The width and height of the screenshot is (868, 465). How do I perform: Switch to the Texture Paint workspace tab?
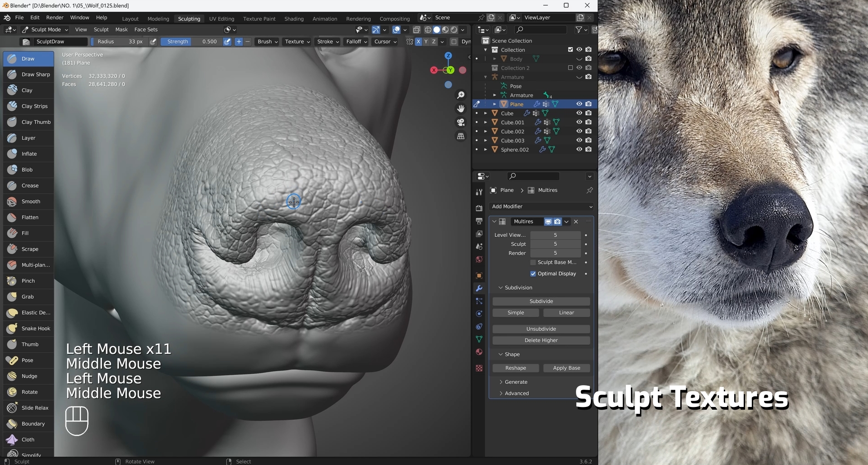point(259,19)
